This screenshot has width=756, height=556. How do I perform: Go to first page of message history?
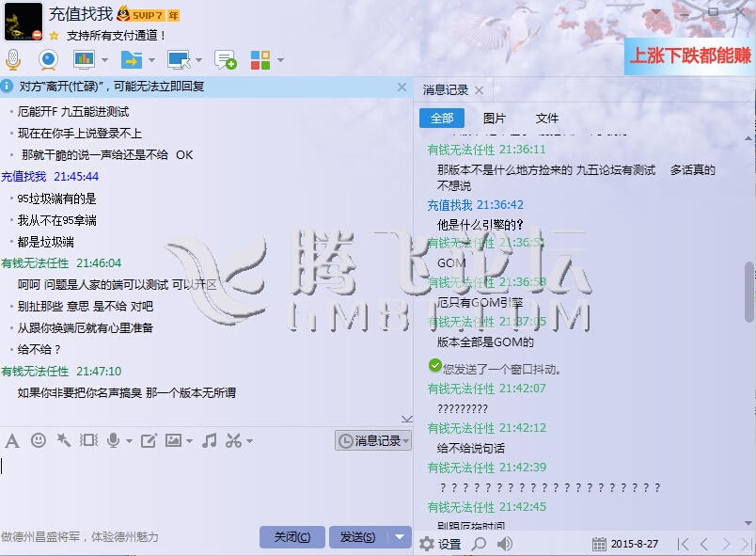coord(683,545)
